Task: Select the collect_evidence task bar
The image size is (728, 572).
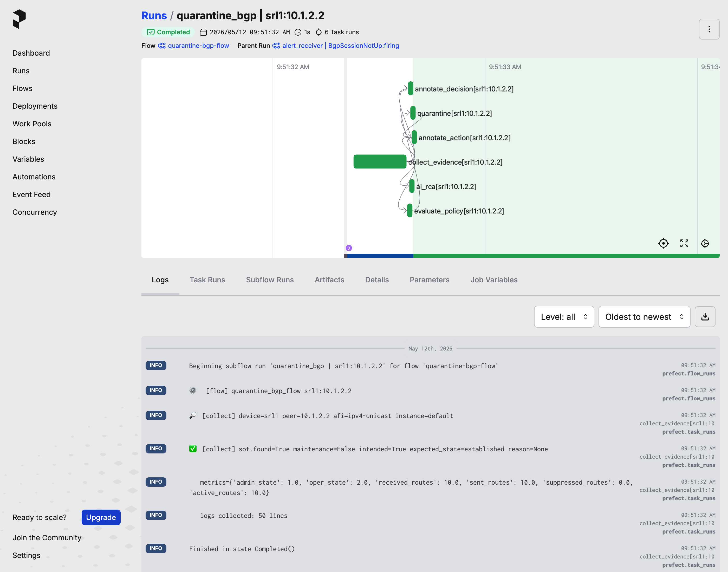Action: click(x=380, y=162)
